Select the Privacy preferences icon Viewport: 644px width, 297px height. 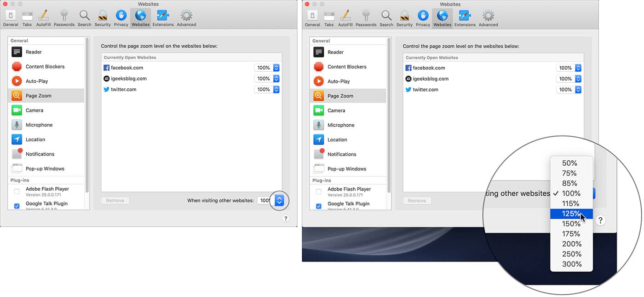121,17
